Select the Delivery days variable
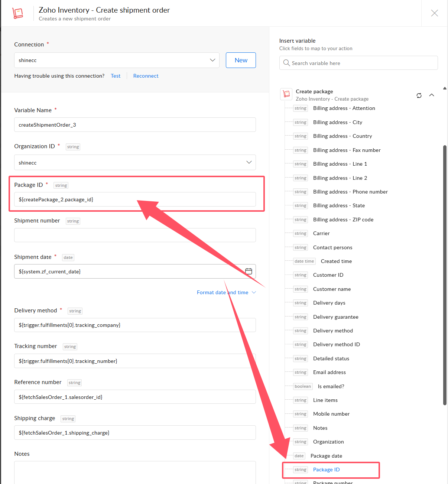The width and height of the screenshot is (448, 484). [x=329, y=303]
